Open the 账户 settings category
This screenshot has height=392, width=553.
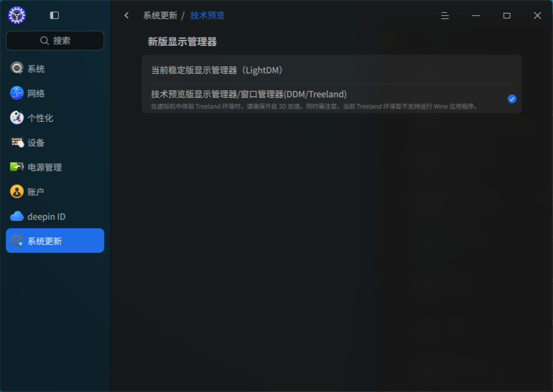click(55, 191)
